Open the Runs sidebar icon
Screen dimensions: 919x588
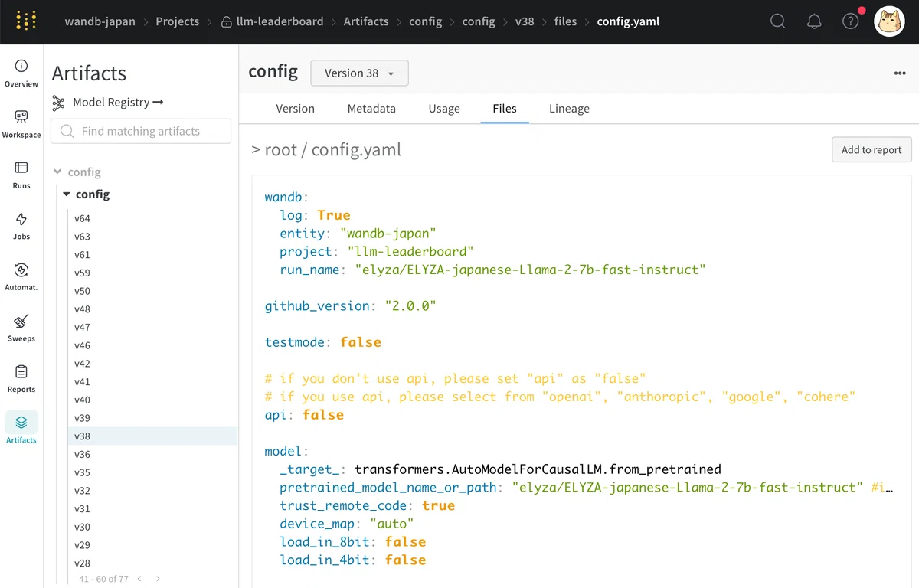click(x=21, y=175)
